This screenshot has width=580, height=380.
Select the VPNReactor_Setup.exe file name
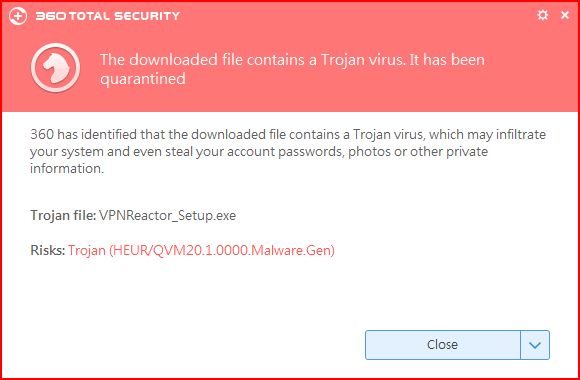167,216
